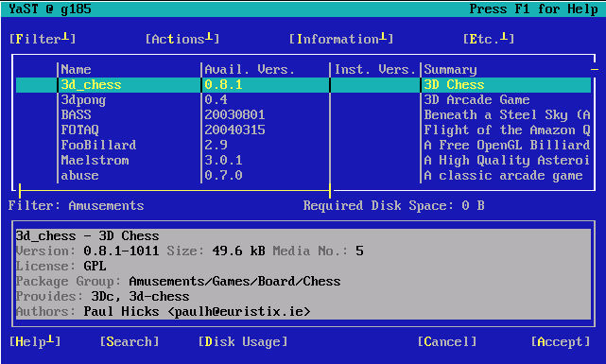The width and height of the screenshot is (606, 364).
Task: Select the 3dpong package row
Action: click(x=303, y=99)
